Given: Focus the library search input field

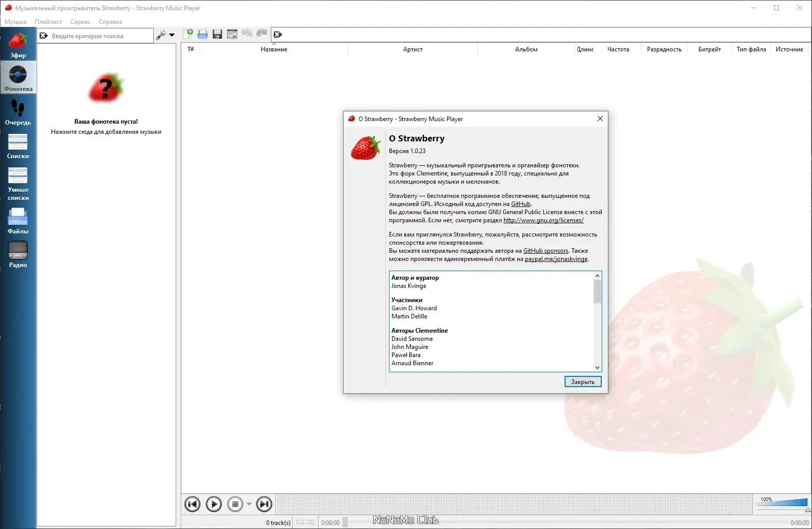Looking at the screenshot, I should [x=100, y=36].
